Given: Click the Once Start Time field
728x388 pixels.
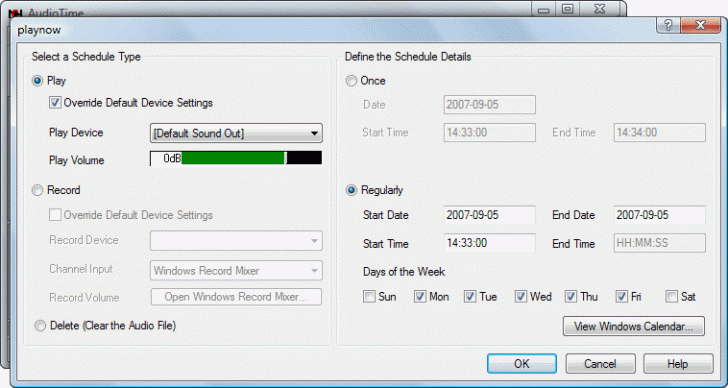Looking at the screenshot, I should [489, 133].
